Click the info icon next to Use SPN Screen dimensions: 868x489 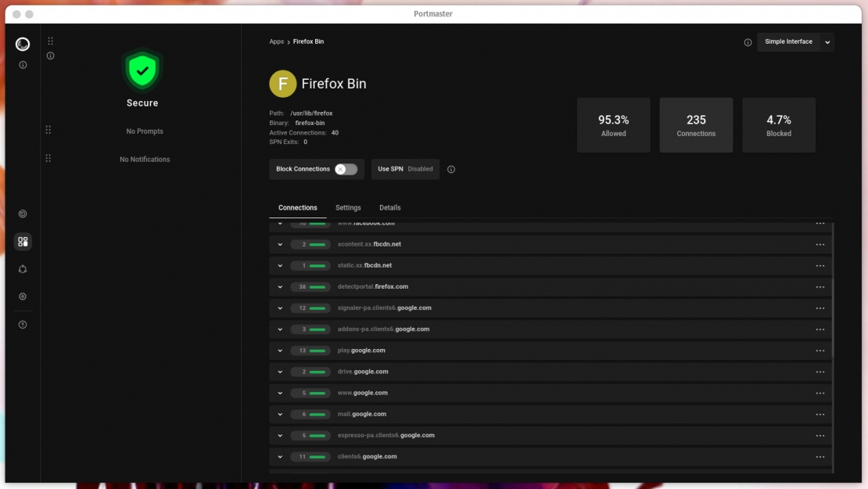(x=452, y=169)
